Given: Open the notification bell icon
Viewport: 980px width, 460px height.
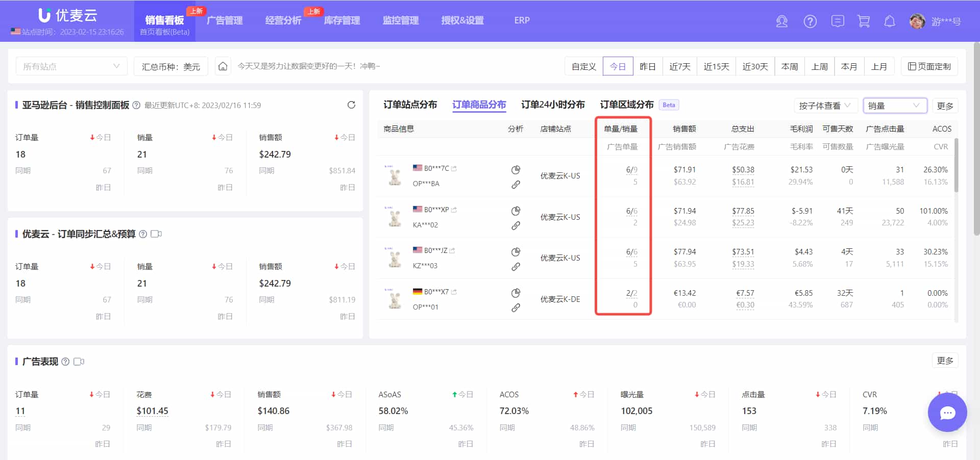Looking at the screenshot, I should point(890,21).
